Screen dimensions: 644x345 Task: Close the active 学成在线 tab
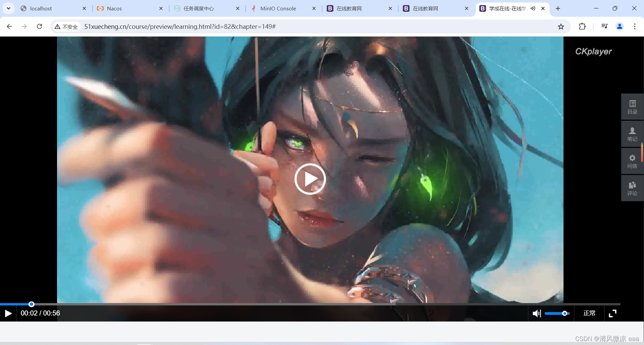543,8
